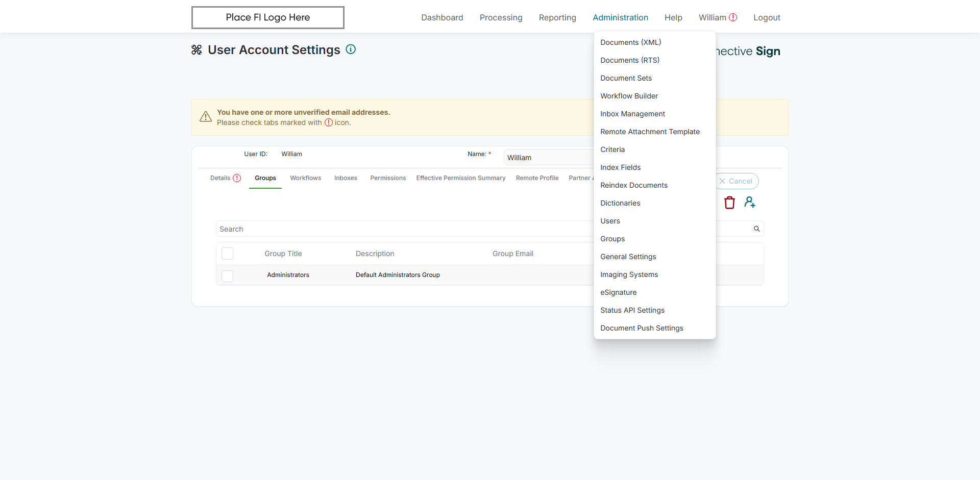Click the warning triangle in the alert banner
The image size is (980, 480).
pyautogui.click(x=206, y=117)
